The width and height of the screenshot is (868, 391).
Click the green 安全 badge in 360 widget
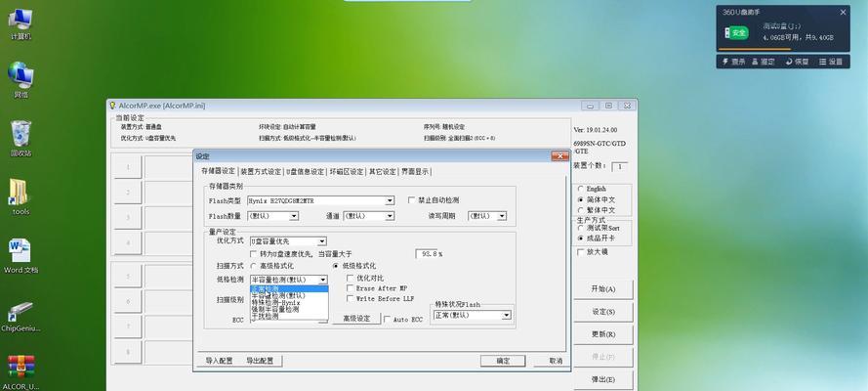(736, 32)
